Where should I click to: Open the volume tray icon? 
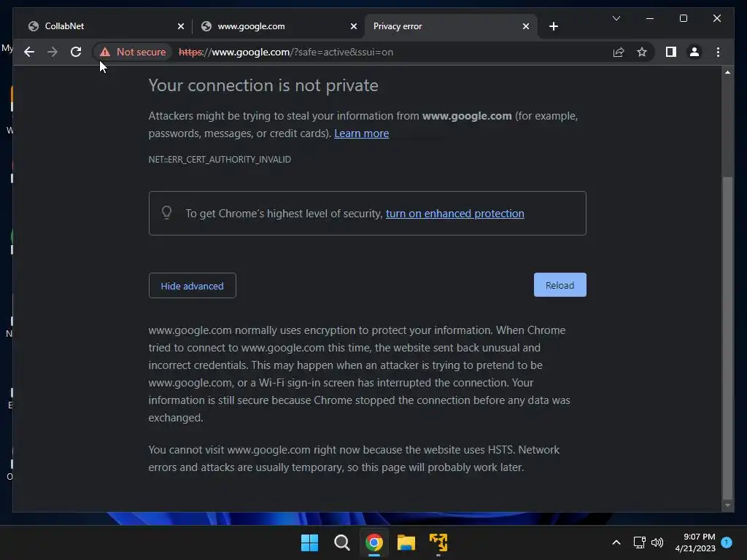(657, 542)
